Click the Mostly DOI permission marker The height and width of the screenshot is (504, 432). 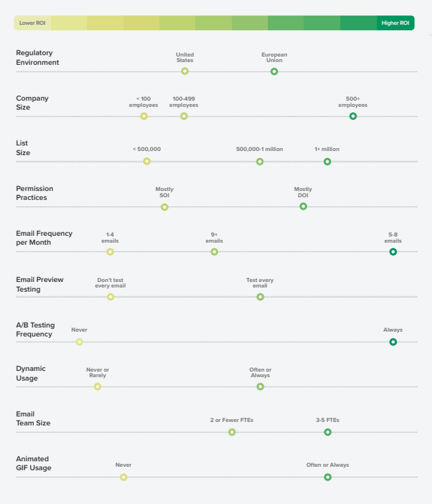point(303,206)
